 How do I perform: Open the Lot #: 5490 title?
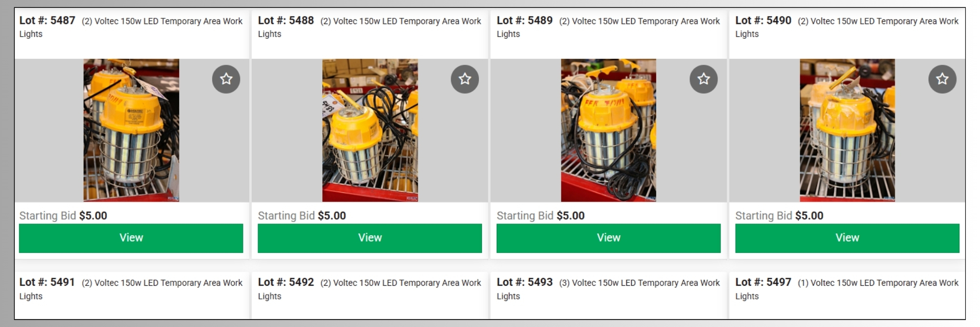[847, 27]
